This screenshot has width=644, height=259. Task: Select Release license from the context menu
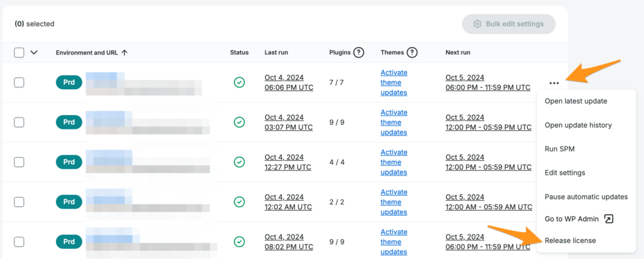pyautogui.click(x=570, y=241)
